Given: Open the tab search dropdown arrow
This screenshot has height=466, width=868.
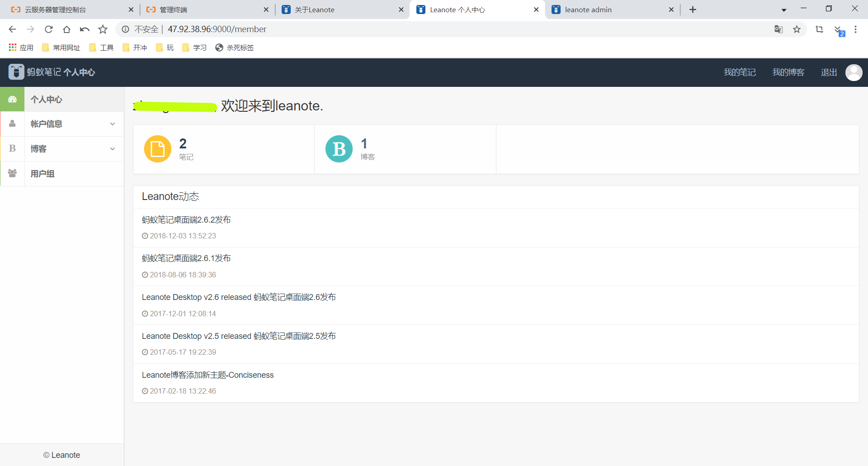Looking at the screenshot, I should (784, 10).
